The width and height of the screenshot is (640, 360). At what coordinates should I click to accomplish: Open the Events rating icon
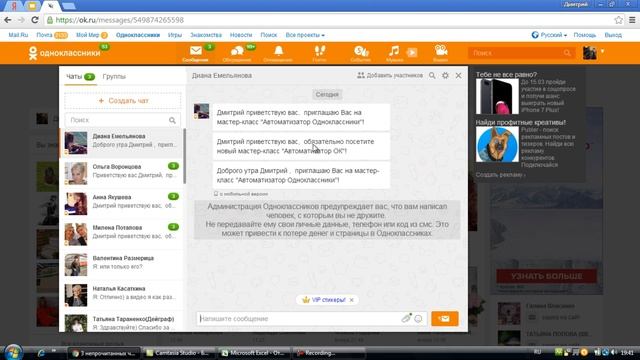pos(361,51)
